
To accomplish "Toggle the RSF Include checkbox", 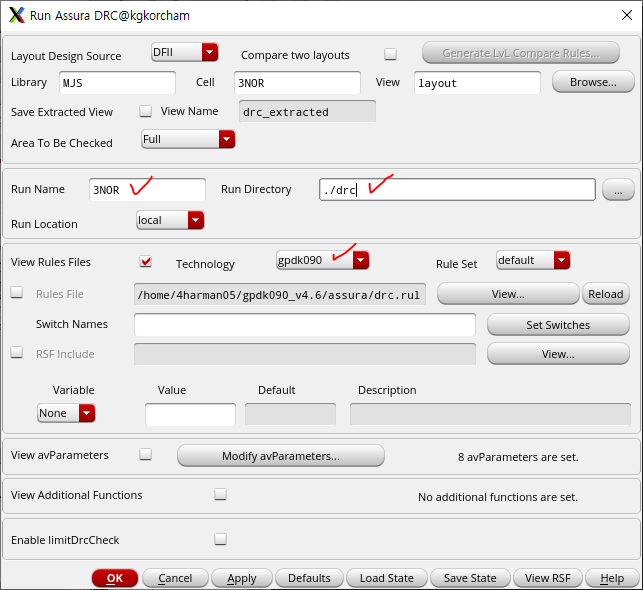I will [16, 352].
